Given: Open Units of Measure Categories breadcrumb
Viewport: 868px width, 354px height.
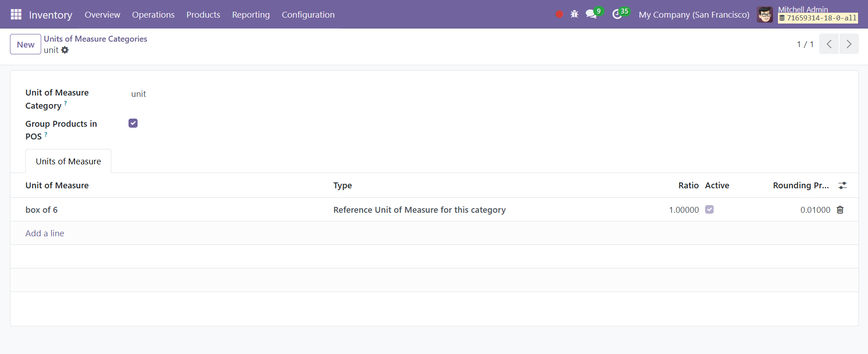Looking at the screenshot, I should point(95,39).
